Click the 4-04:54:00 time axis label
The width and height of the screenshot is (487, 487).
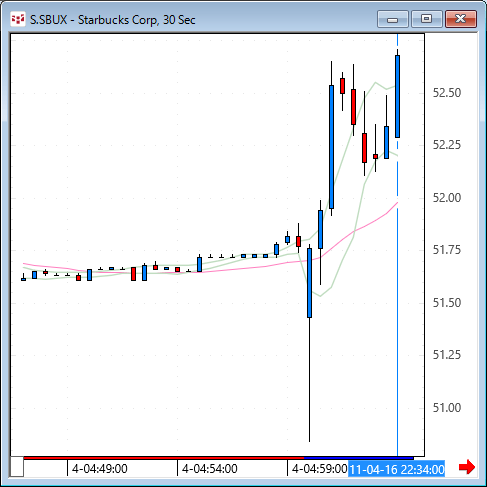(210, 469)
